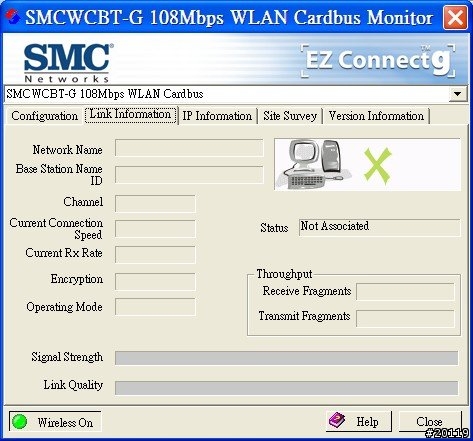Select SMCWCBT-G 108Mbps WLAN Cardbus combo box

point(235,94)
